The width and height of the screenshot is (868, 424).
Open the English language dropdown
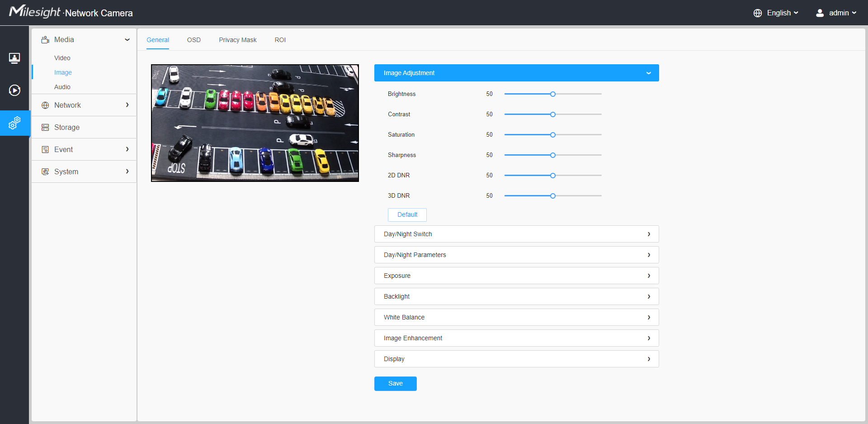[783, 13]
